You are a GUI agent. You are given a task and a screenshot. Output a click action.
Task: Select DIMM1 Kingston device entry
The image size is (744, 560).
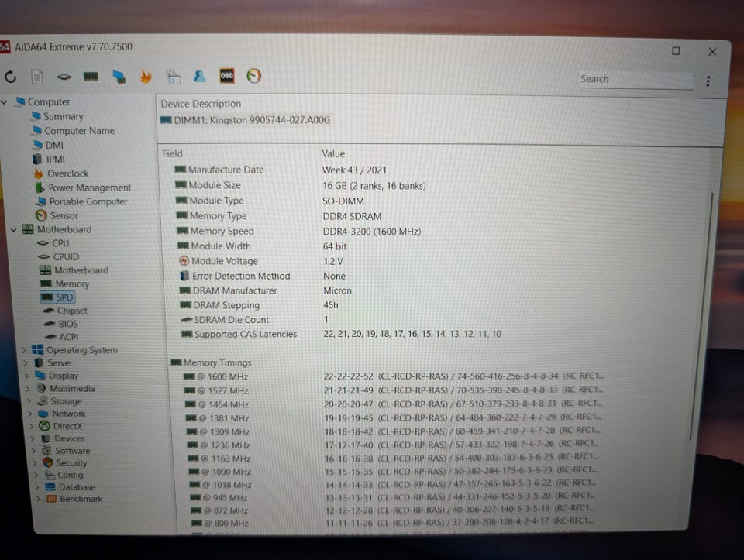246,120
